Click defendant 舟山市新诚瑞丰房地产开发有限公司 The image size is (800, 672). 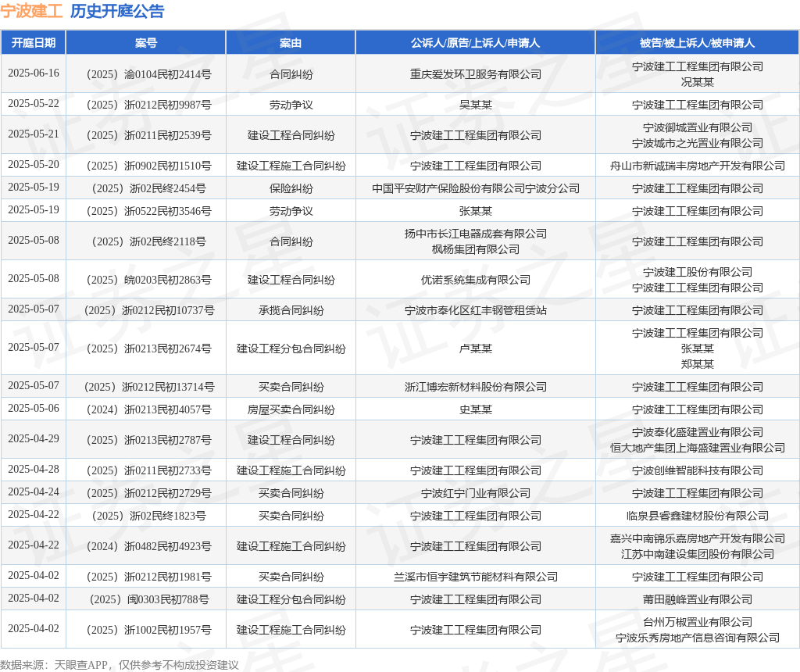[x=698, y=166]
